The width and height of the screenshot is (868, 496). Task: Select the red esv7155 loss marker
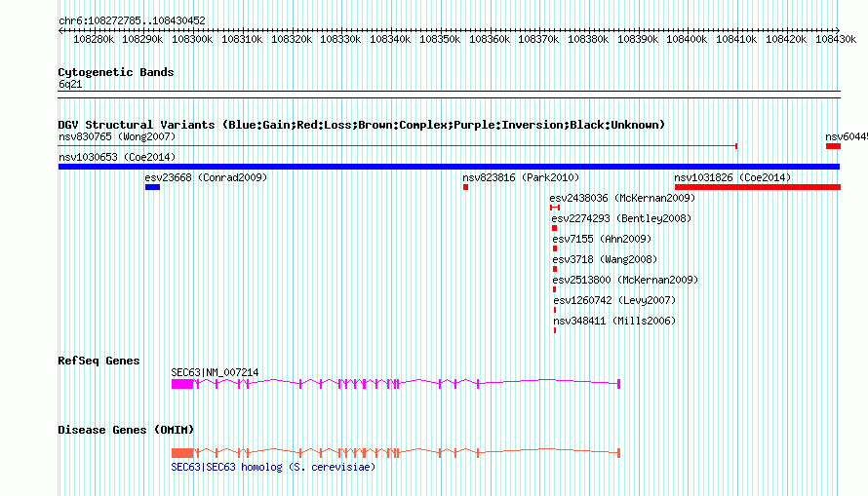pos(555,248)
